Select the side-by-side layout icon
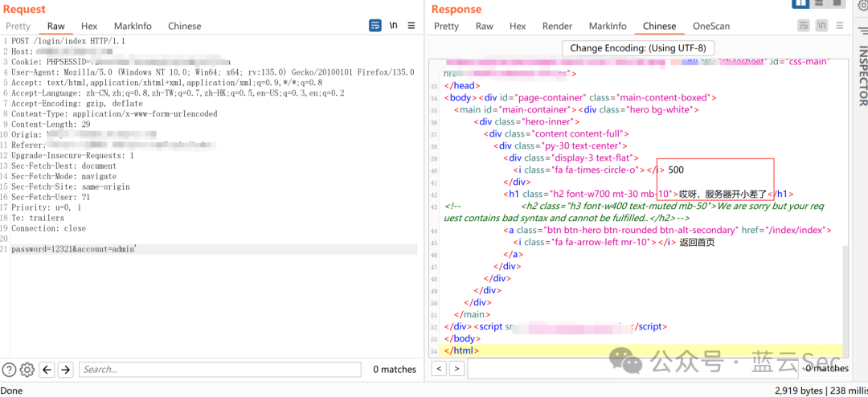Image resolution: width=868 pixels, height=397 pixels. tap(800, 2)
